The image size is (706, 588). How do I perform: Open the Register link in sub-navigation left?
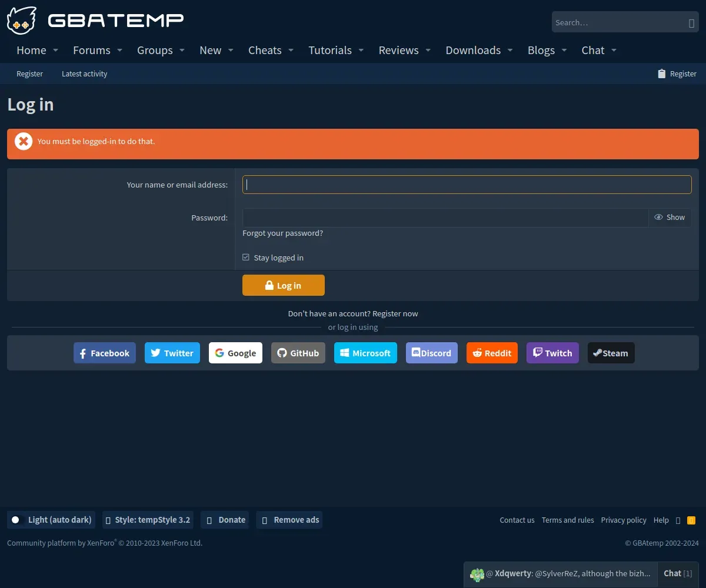point(29,73)
